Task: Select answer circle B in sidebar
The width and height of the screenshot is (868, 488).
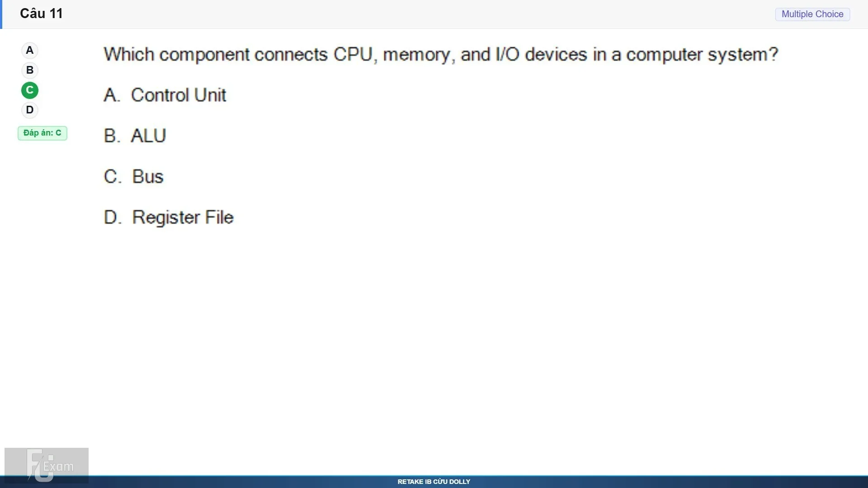Action: [30, 70]
